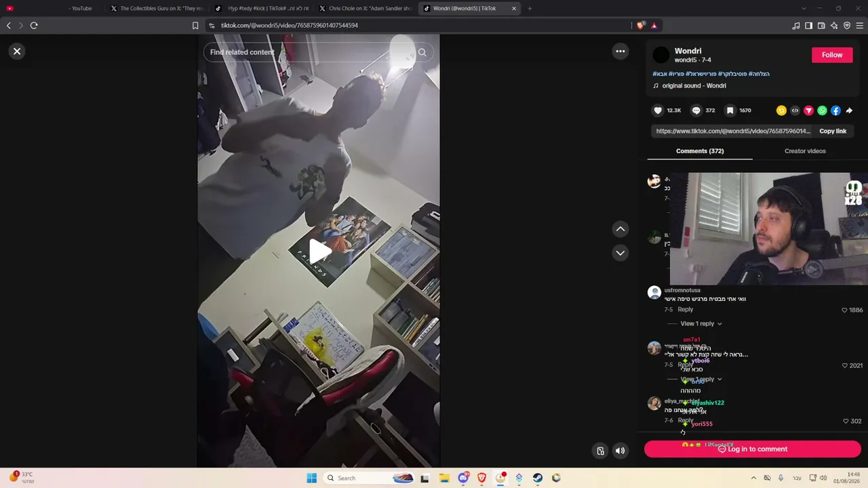Viewport: 868px width, 488px height.
Task: Open a new browser tab
Action: 530,9
